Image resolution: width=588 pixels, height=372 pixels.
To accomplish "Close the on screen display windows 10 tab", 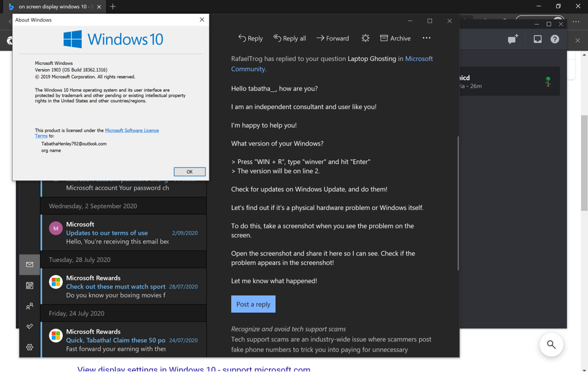I will pyautogui.click(x=99, y=7).
